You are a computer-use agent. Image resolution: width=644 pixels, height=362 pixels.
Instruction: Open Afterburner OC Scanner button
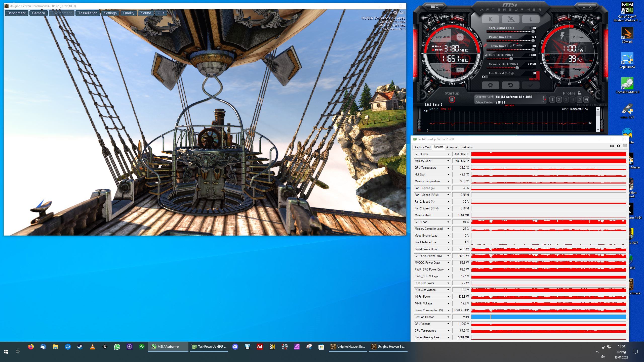[x=434, y=7]
